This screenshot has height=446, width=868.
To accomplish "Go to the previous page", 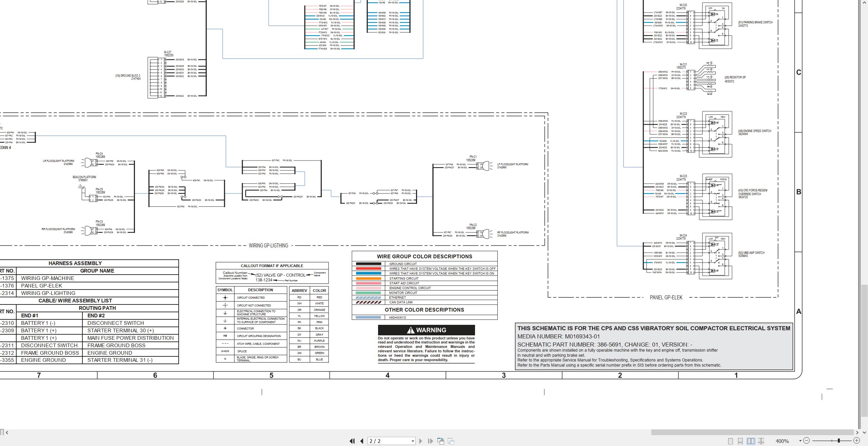I will coord(362,441).
